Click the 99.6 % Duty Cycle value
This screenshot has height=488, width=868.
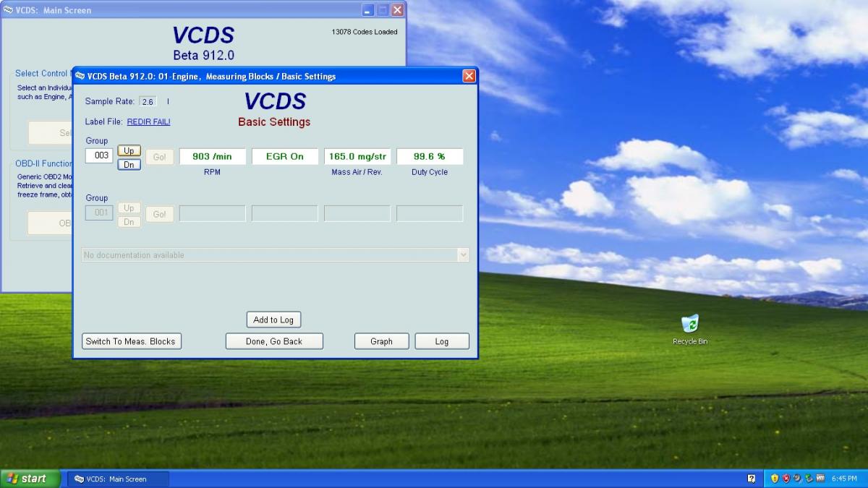430,156
